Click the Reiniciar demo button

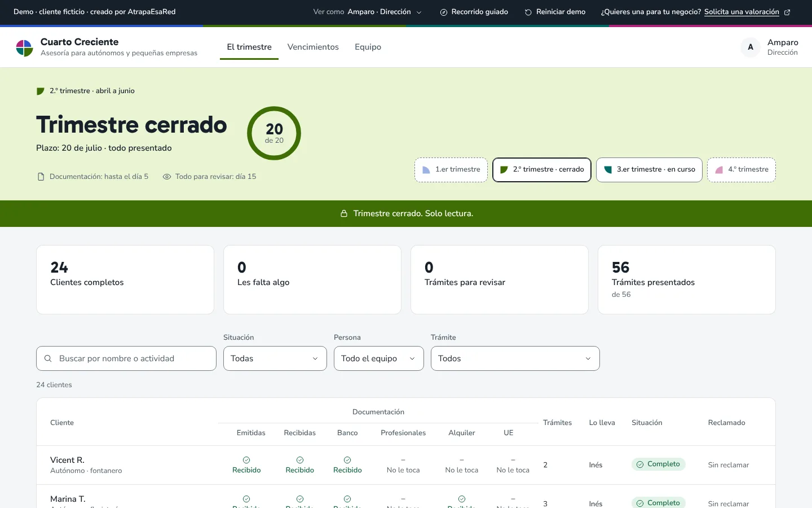point(555,12)
